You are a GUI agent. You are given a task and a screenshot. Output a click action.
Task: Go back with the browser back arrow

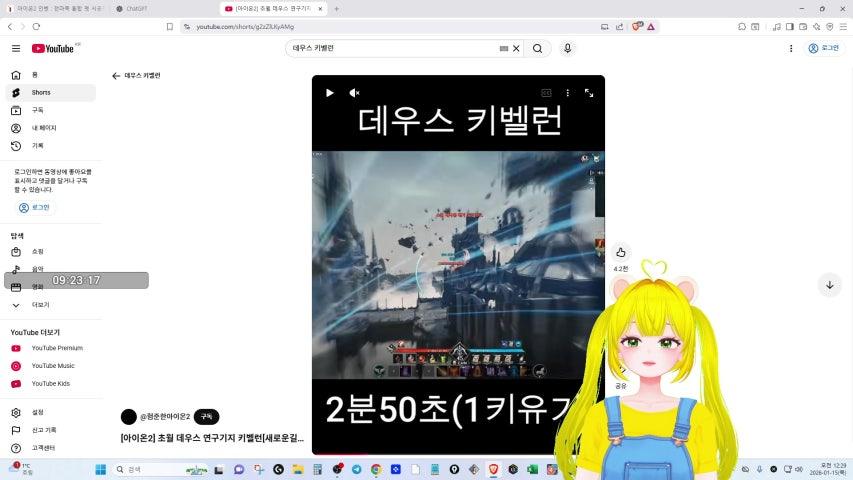tap(10, 27)
